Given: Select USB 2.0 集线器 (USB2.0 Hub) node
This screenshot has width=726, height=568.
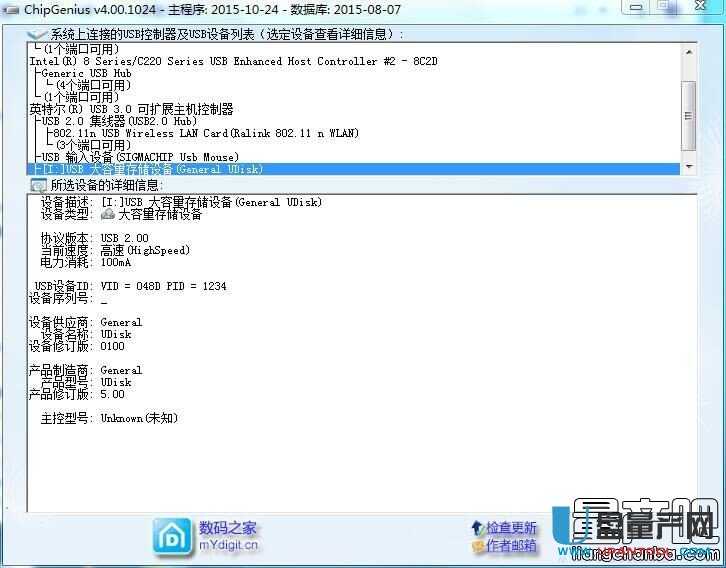Looking at the screenshot, I should (x=120, y=121).
